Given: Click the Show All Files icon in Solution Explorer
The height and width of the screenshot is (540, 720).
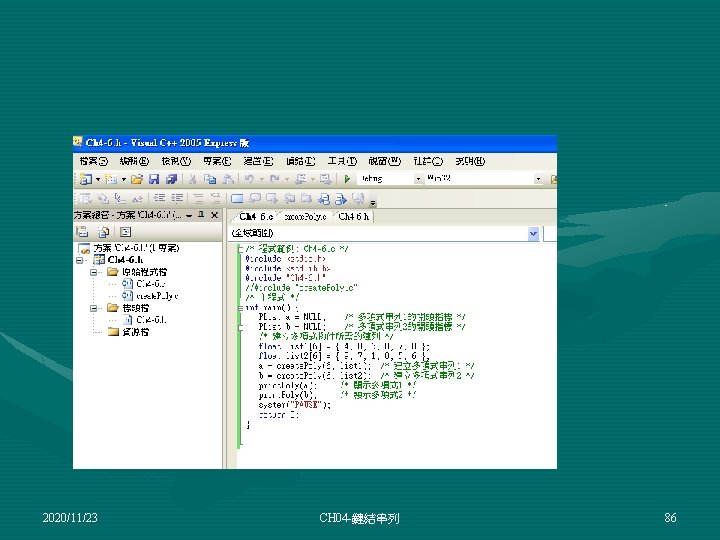Looking at the screenshot, I should pyautogui.click(x=104, y=232).
